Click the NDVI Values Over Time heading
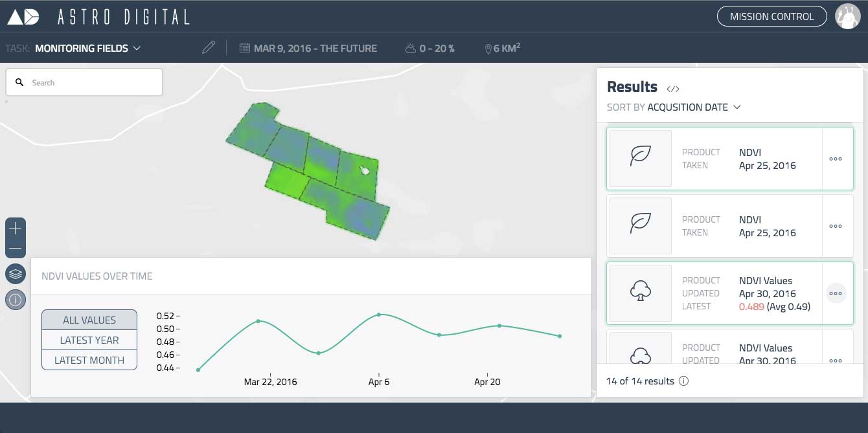 point(97,276)
